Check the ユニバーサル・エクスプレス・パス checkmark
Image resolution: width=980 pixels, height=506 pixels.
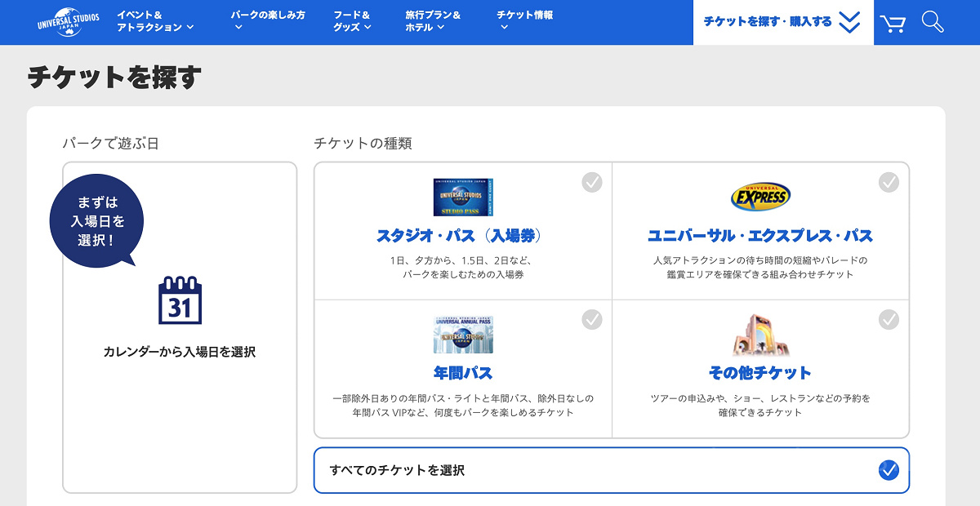pos(889,182)
